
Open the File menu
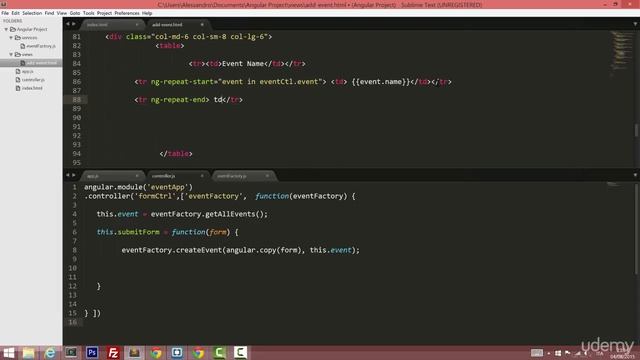tap(5, 13)
